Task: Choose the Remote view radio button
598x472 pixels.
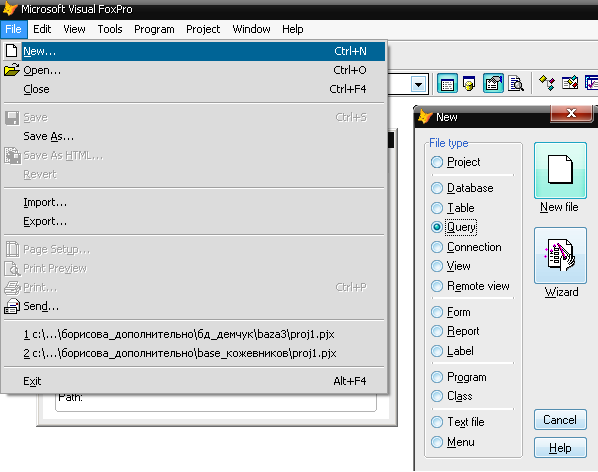Action: 470,286
